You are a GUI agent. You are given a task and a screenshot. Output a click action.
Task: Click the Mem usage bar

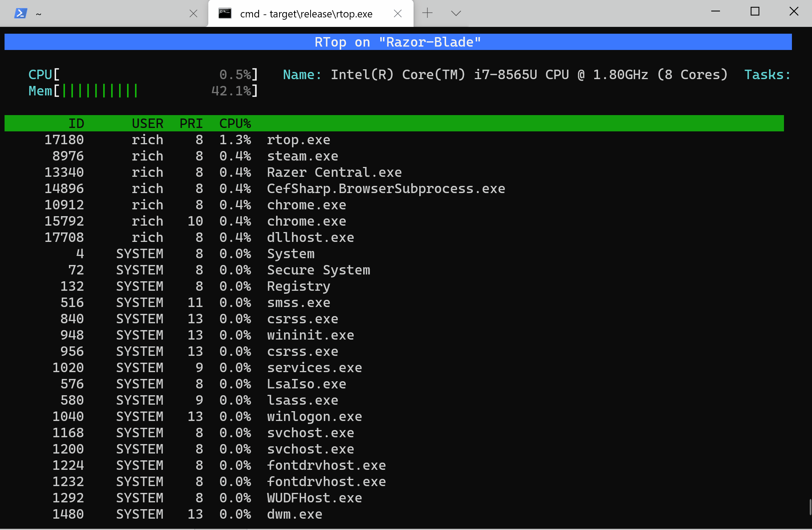click(x=100, y=91)
